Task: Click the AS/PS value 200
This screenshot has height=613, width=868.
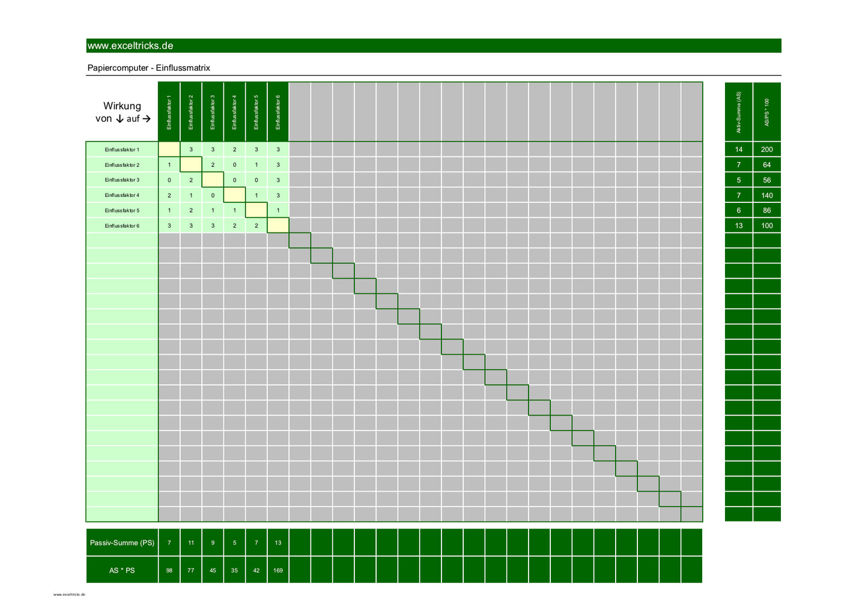Action: pos(767,149)
